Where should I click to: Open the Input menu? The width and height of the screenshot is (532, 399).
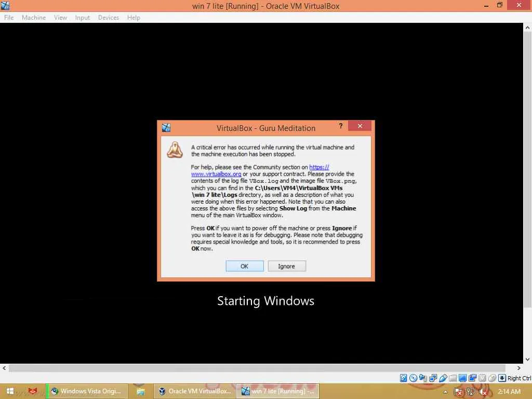tap(83, 18)
